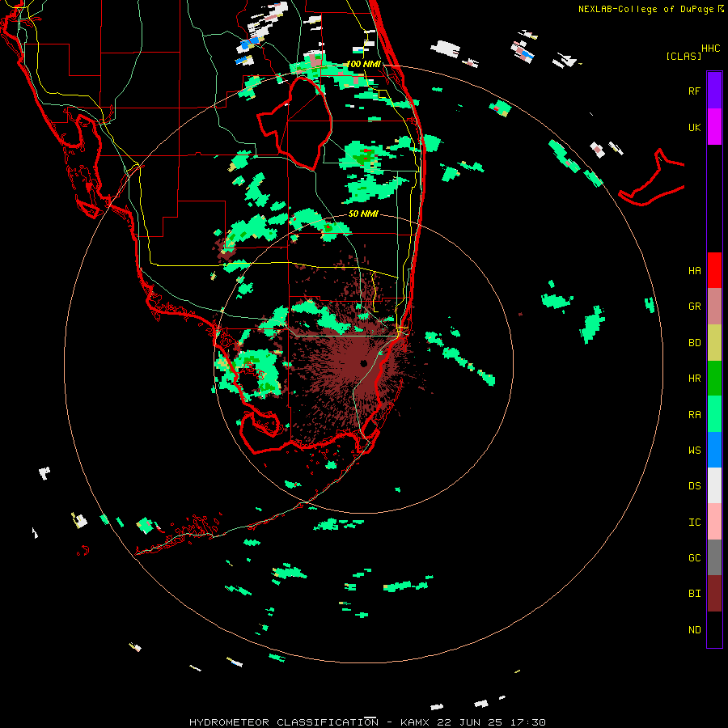728x728 pixels.
Task: Select the BD yellow legend swatch
Action: point(714,343)
